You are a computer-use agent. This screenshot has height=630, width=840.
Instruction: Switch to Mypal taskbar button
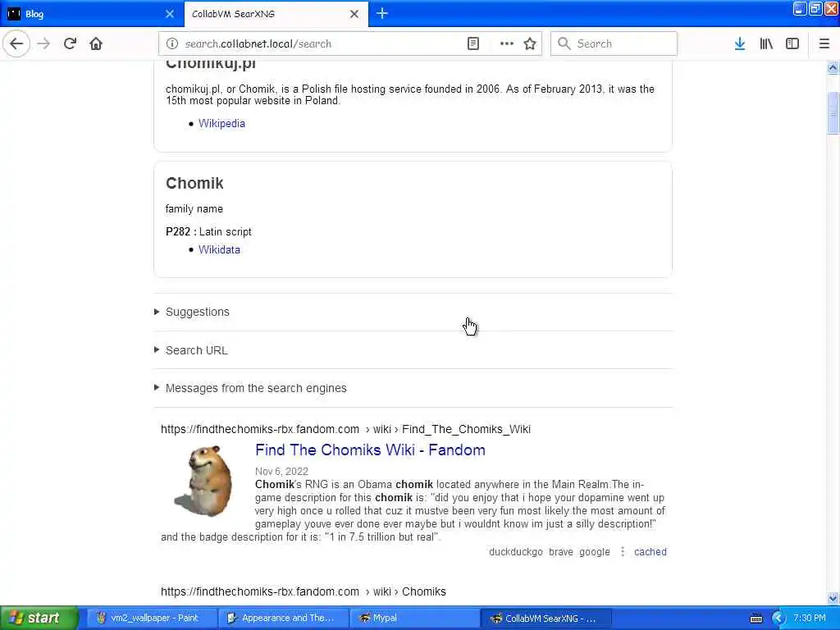(414, 618)
